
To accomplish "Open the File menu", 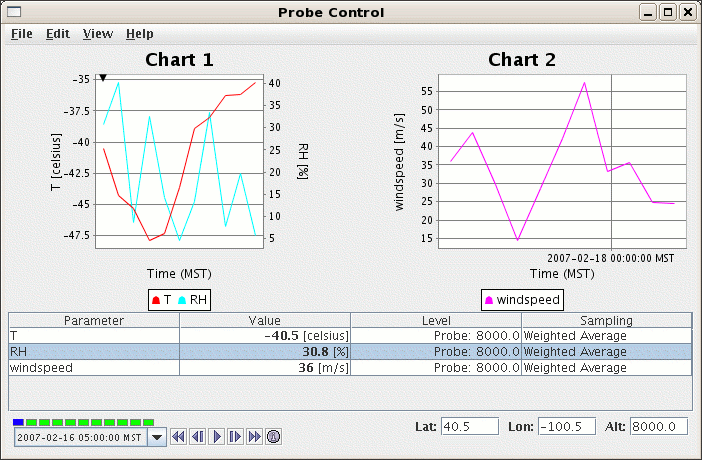I will point(21,33).
